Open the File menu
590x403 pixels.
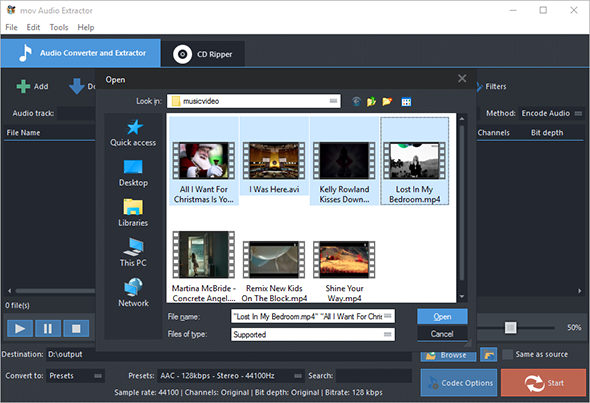[x=11, y=27]
